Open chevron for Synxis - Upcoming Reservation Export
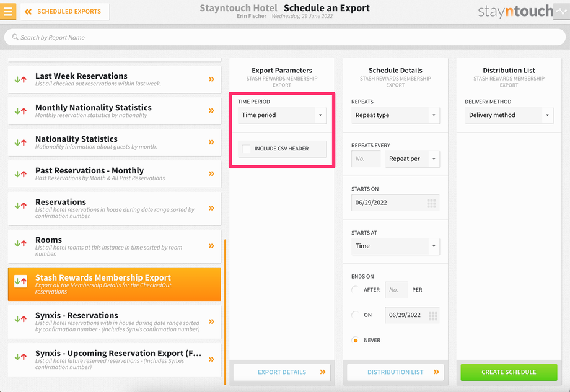570x392 pixels. (x=211, y=359)
